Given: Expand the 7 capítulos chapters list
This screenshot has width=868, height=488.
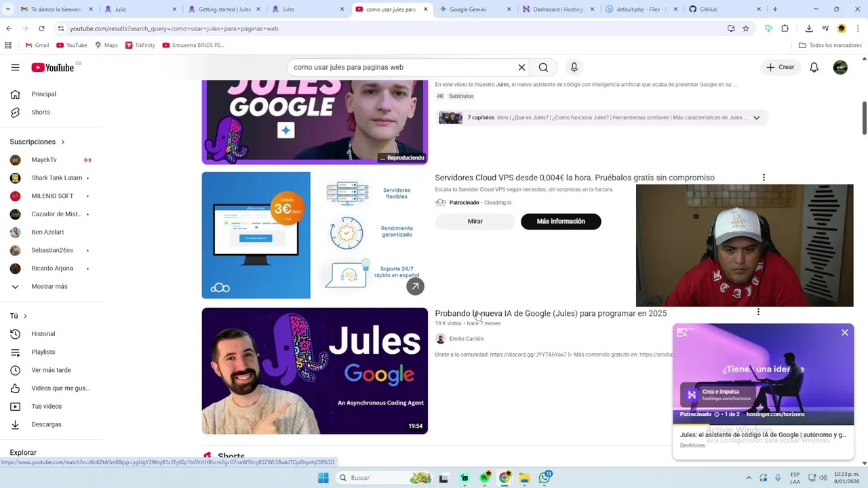Looking at the screenshot, I should pyautogui.click(x=756, y=118).
